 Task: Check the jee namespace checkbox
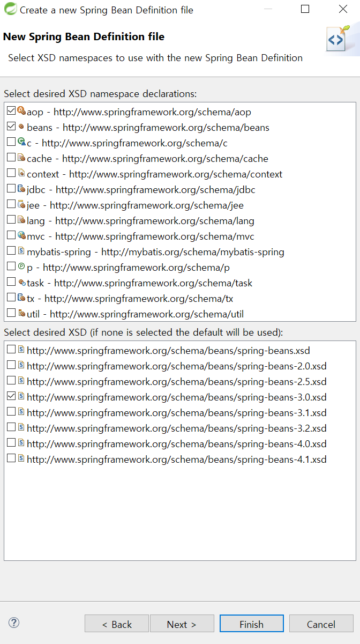[11, 205]
